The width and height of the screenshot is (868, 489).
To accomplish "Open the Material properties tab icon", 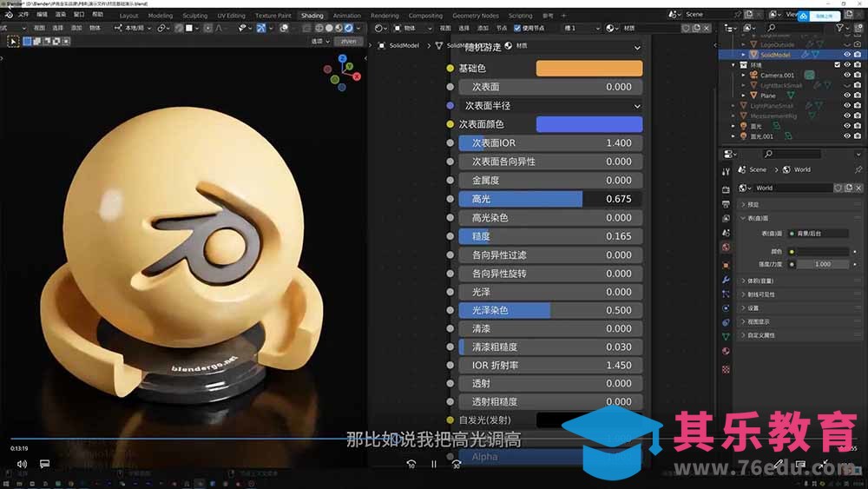I will pos(726,351).
